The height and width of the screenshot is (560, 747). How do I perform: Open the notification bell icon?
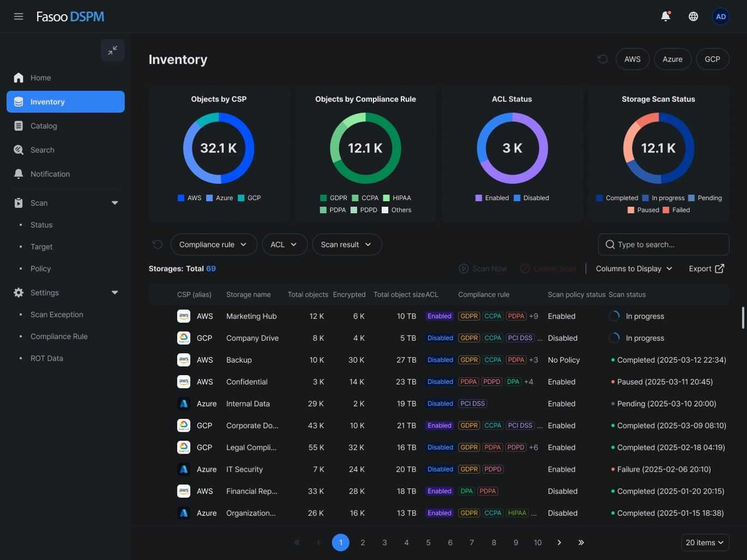pos(665,15)
